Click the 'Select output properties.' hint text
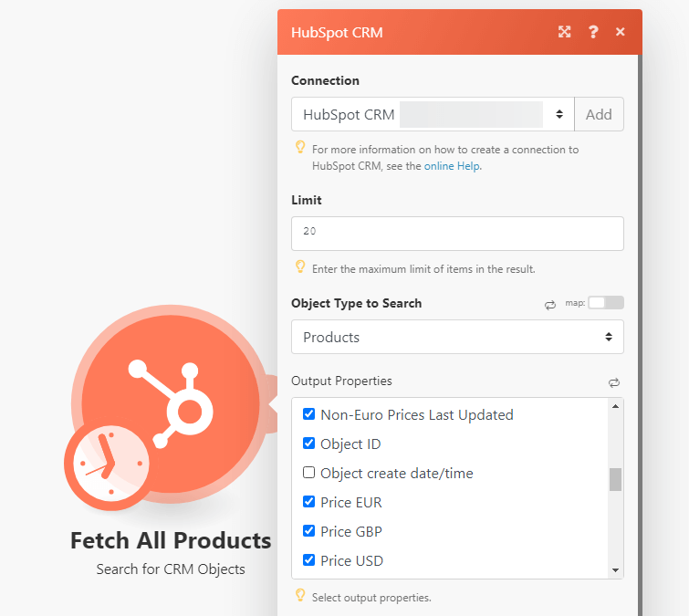The height and width of the screenshot is (616, 689). pos(371,598)
